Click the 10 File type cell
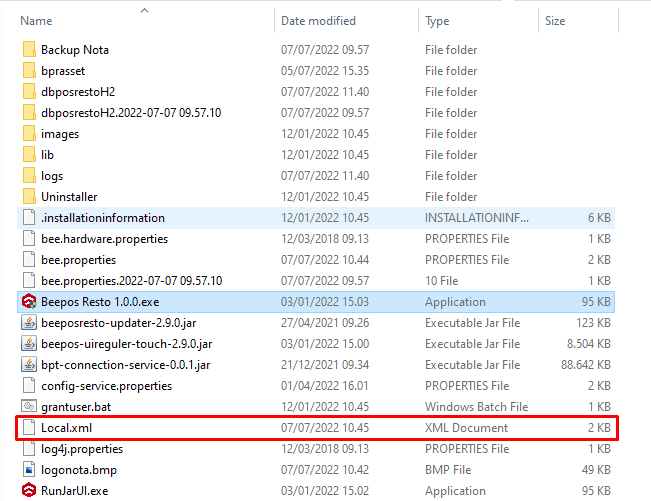 [441, 281]
